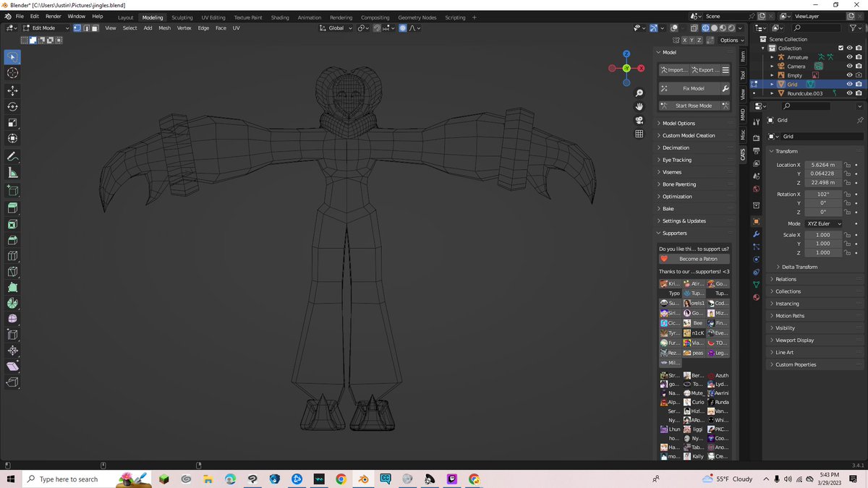This screenshot has width=868, height=488.
Task: Open Global transform orientation dropdown
Action: pyautogui.click(x=336, y=28)
